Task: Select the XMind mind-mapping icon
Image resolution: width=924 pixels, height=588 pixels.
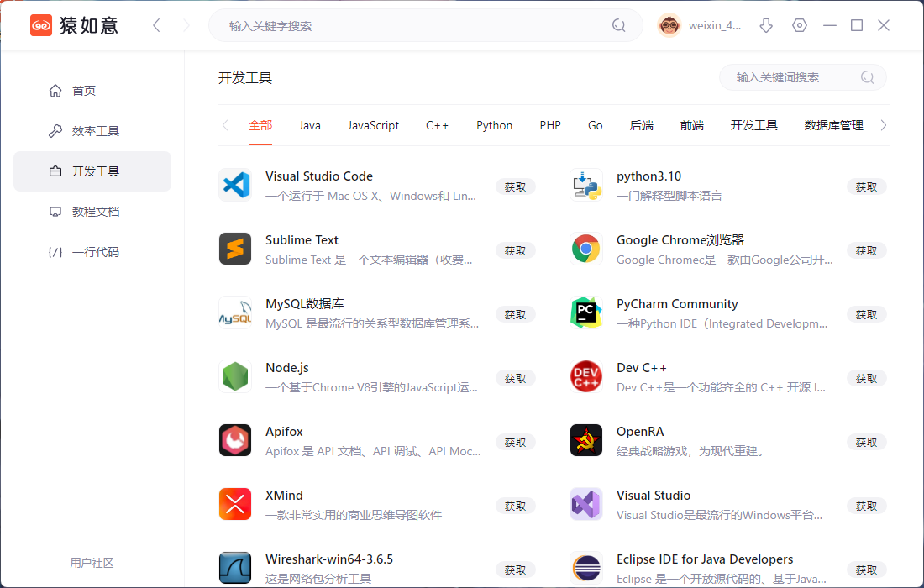Action: click(x=234, y=505)
